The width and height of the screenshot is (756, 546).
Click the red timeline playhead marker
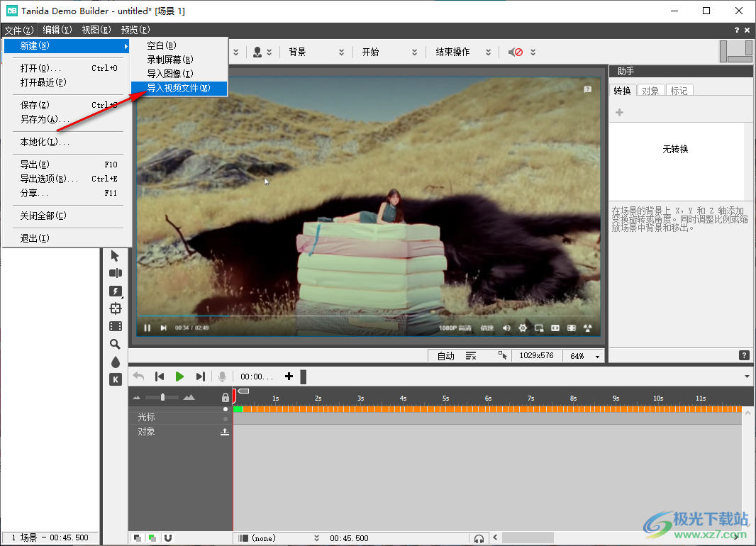(x=234, y=395)
